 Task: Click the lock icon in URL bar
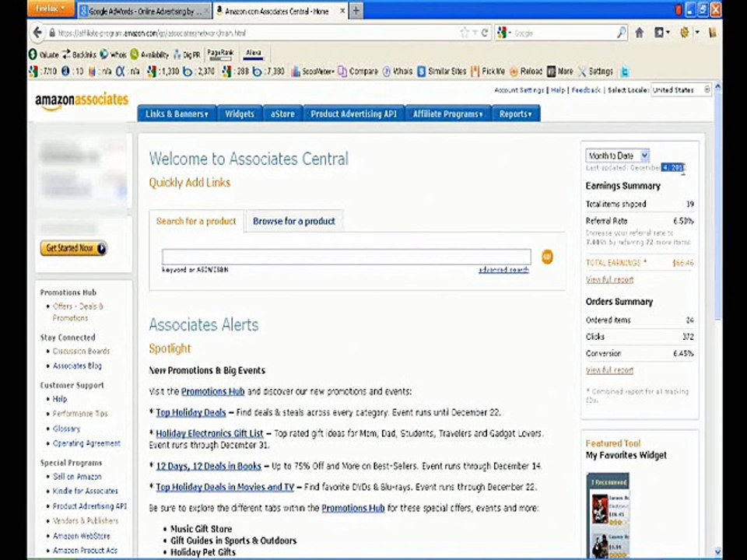click(52, 33)
